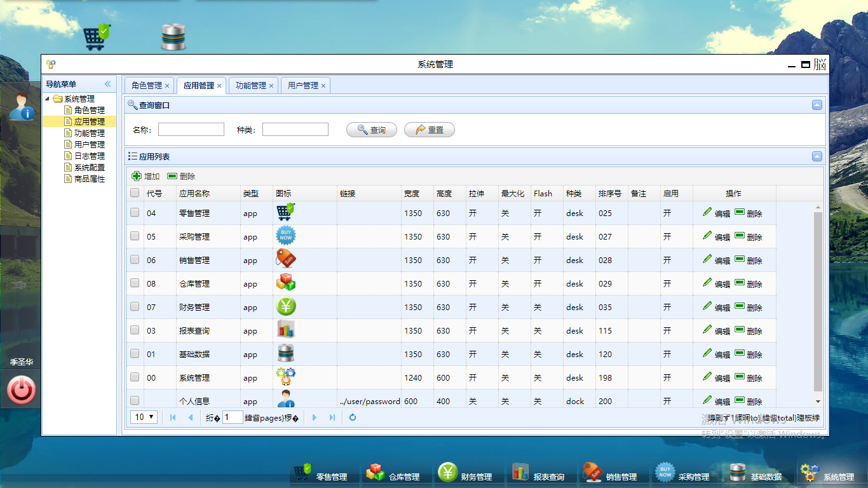The width and height of the screenshot is (868, 488).
Task: Click the 增加 add button
Action: click(146, 176)
